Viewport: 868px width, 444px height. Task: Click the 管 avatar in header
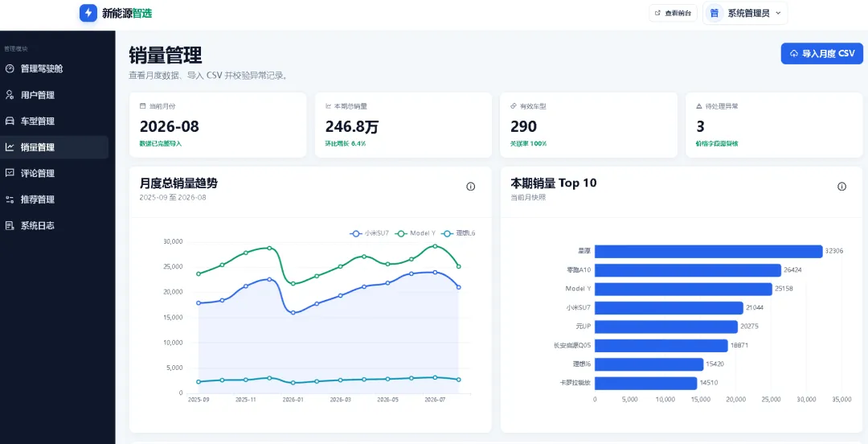[x=714, y=14]
